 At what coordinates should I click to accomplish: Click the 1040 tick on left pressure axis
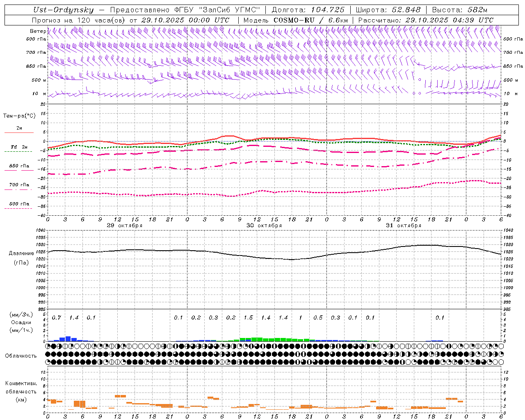pyautogui.click(x=41, y=231)
